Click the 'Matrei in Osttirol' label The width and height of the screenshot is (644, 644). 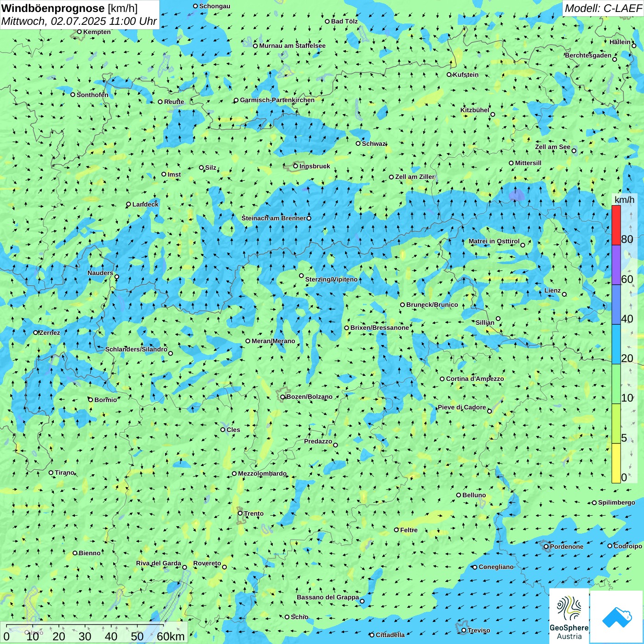click(494, 241)
